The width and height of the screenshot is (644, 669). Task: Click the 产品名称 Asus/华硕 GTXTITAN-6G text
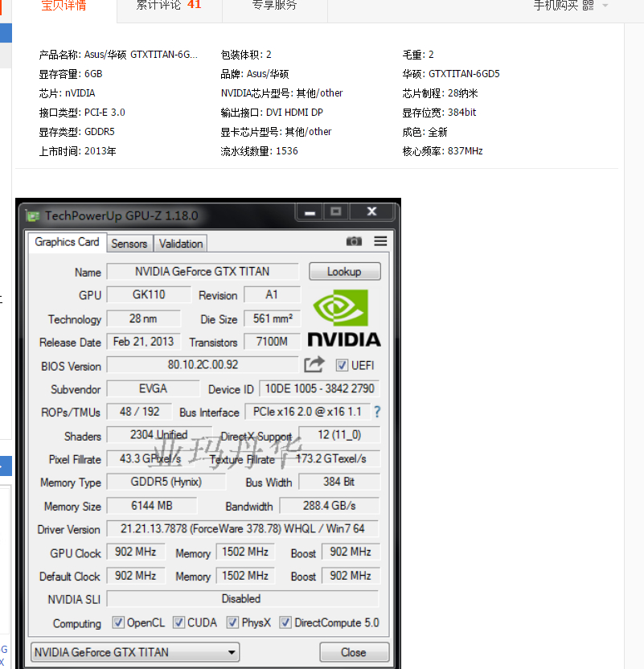coord(118,55)
